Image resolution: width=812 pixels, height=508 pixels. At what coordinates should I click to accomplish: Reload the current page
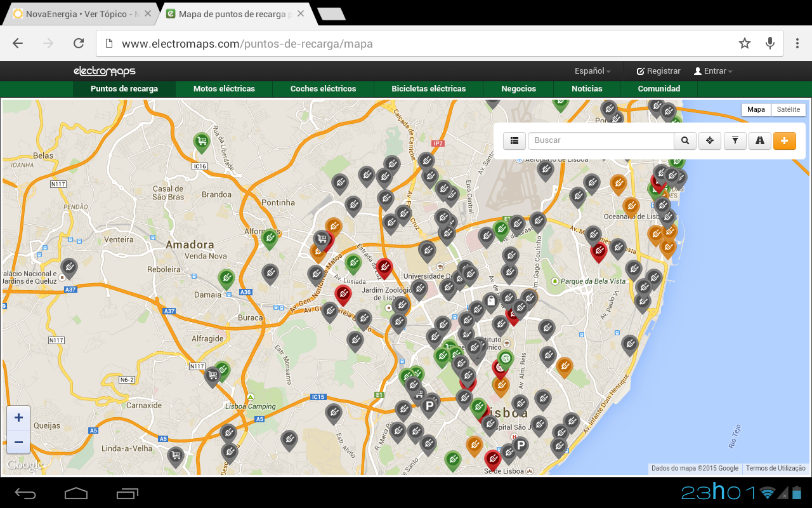tap(79, 43)
